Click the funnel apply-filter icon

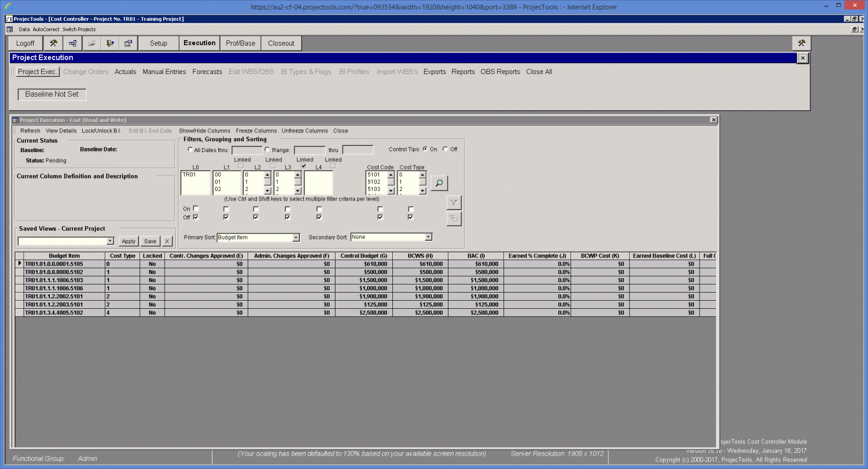point(454,202)
